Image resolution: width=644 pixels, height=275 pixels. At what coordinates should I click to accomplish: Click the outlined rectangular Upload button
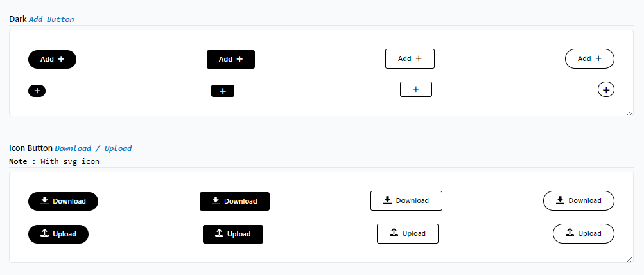[407, 233]
